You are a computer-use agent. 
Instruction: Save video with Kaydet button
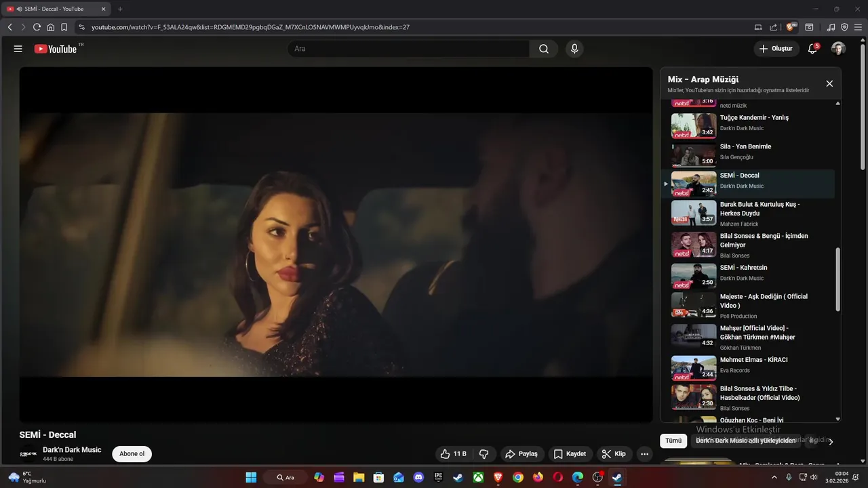click(x=570, y=454)
